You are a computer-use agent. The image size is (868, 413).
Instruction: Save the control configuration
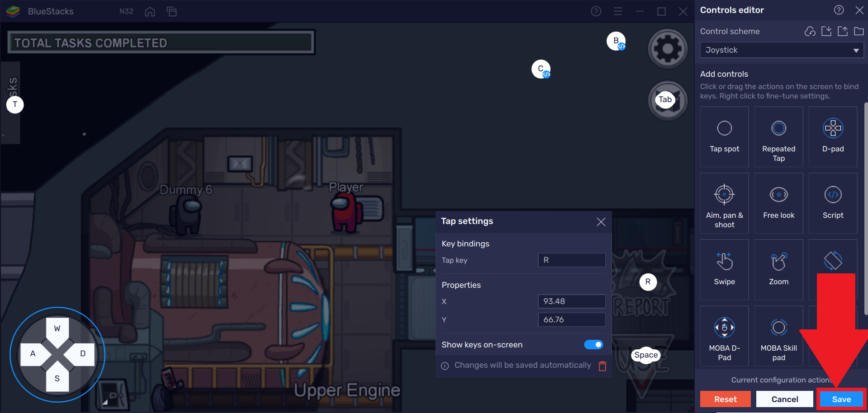point(841,399)
